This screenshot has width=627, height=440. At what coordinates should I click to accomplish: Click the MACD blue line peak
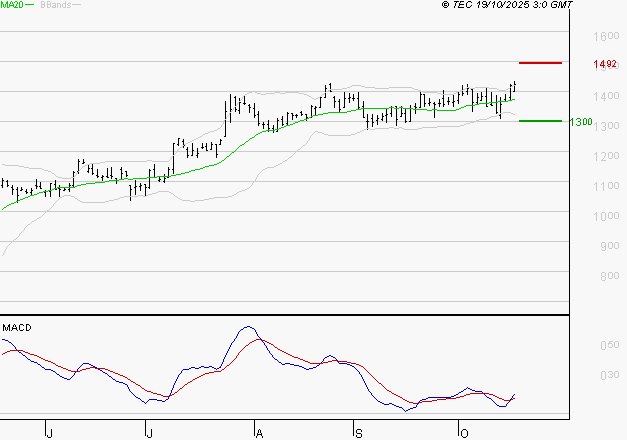pos(248,327)
